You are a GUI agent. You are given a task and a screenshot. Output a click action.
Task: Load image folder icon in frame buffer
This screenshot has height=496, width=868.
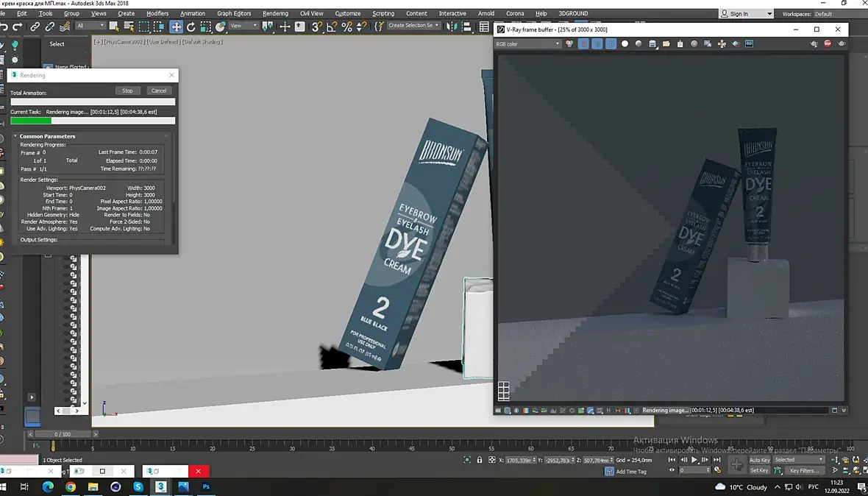[x=666, y=43]
